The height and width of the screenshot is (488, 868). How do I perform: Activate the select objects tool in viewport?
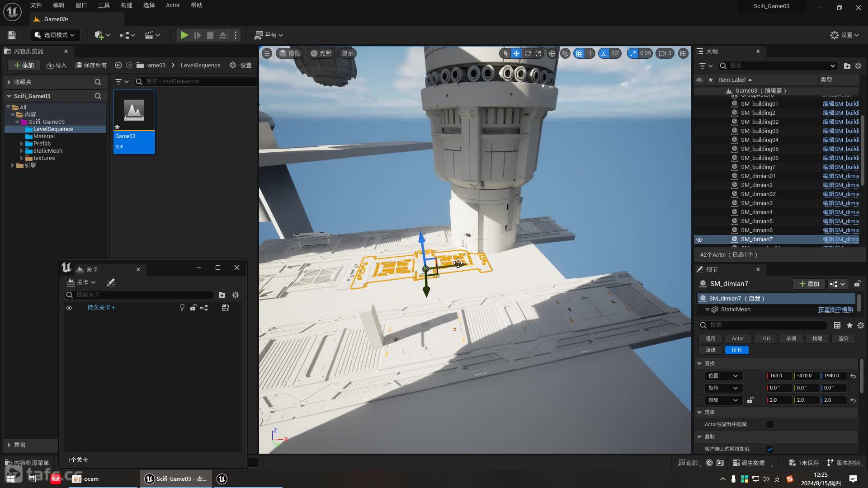click(505, 53)
